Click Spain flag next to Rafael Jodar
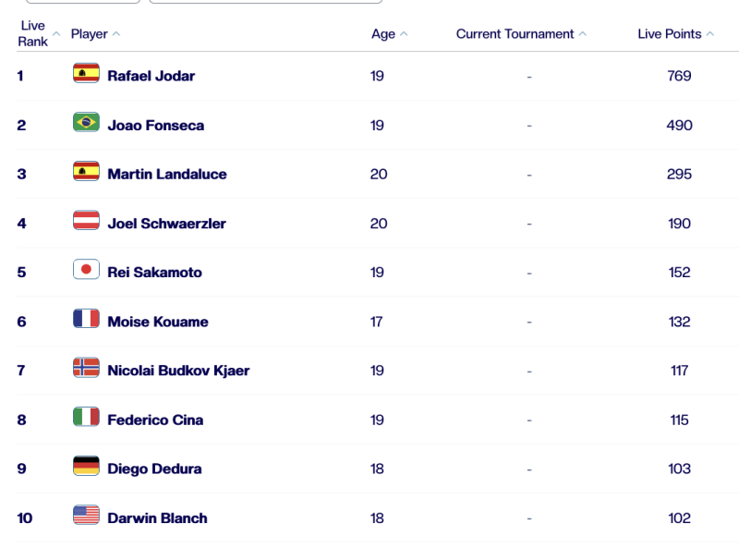 [86, 74]
